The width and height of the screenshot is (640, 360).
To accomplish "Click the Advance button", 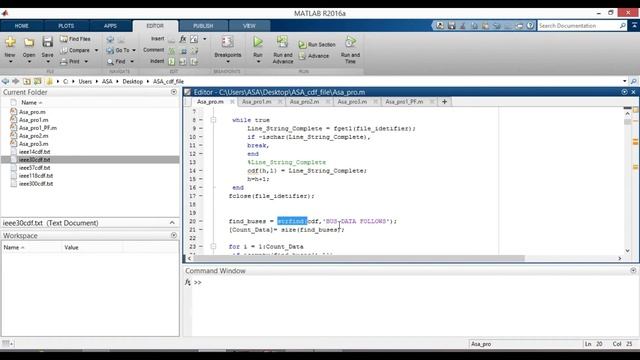I will (x=314, y=56).
